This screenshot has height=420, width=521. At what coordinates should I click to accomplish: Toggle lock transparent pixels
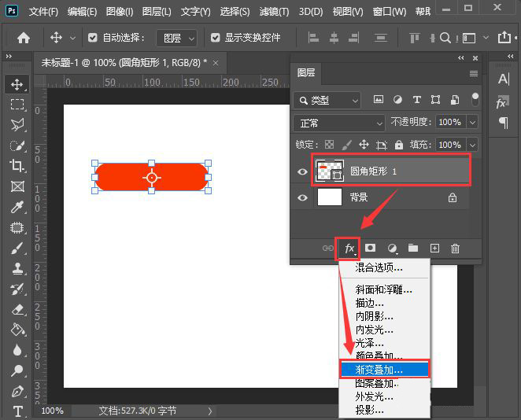(329, 145)
